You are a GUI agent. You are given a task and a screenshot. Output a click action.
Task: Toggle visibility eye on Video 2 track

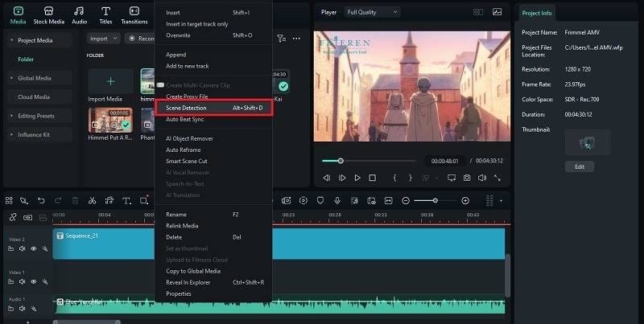click(x=34, y=248)
